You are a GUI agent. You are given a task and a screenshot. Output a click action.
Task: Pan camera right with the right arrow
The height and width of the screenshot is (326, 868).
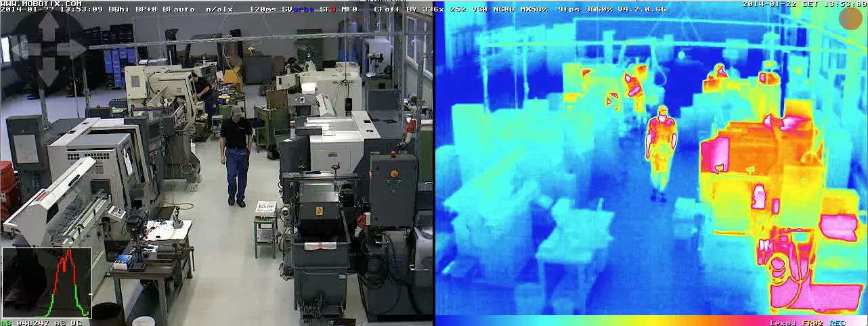coord(72,49)
